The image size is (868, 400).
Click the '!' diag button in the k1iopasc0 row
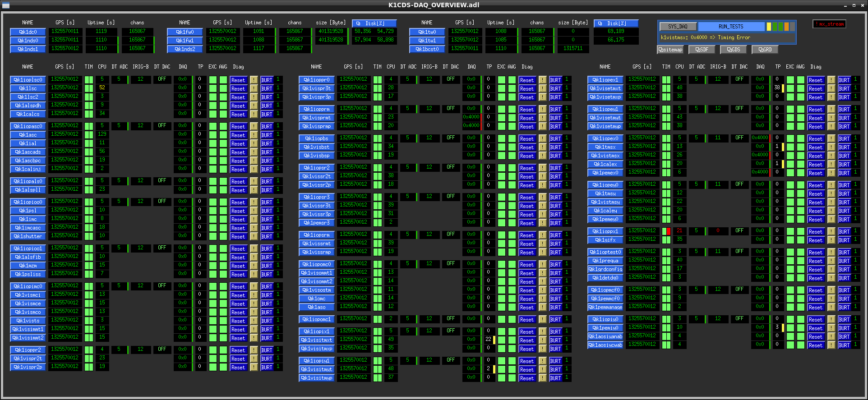coord(254,126)
